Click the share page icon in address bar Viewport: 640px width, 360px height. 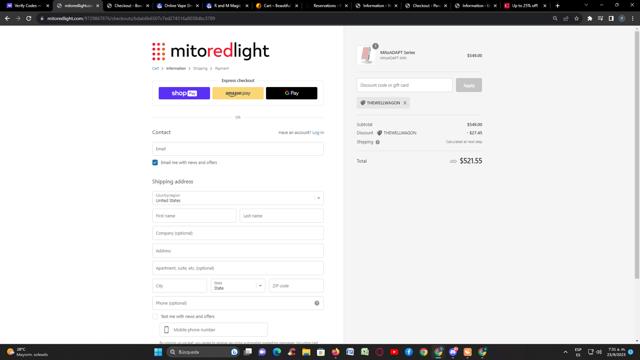[566, 18]
